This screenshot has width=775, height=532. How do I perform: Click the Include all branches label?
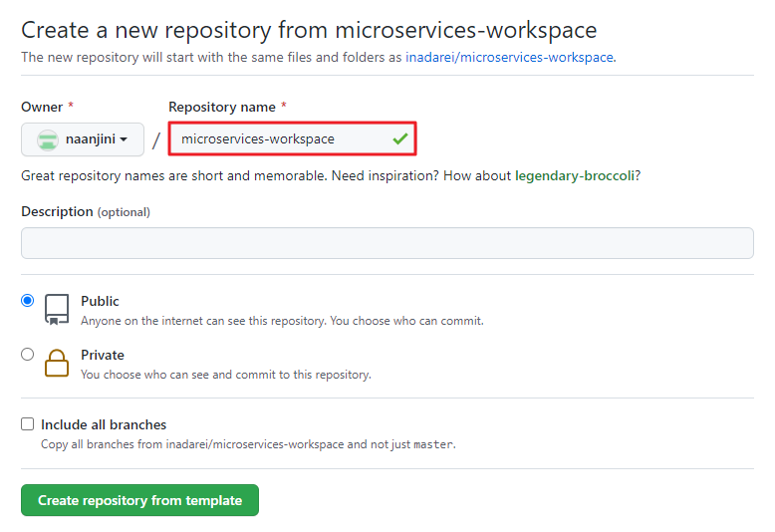click(x=104, y=424)
